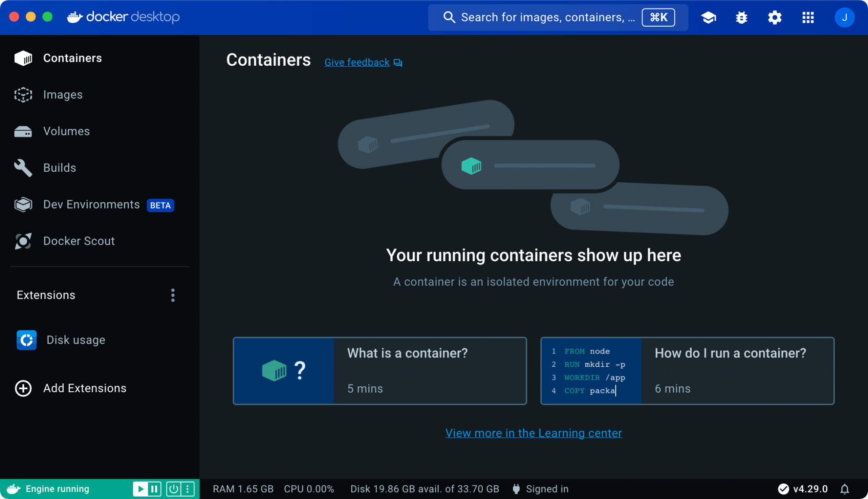
Task: Pause the Docker engine
Action: pyautogui.click(x=154, y=489)
